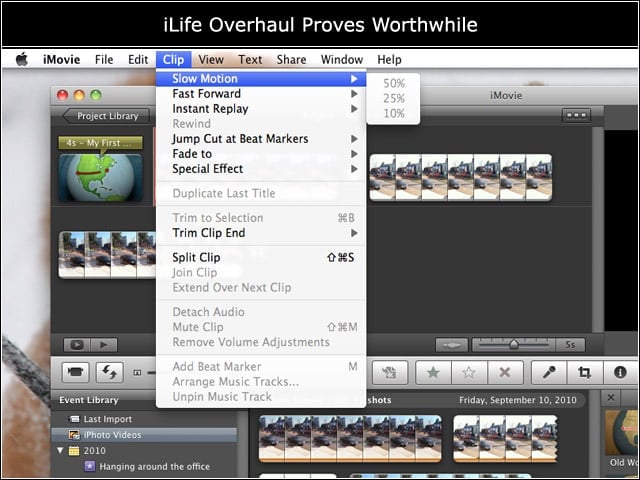Viewport: 640px width, 480px height.
Task: Collapse the 2010 year disclosure triangle
Action: (60, 451)
